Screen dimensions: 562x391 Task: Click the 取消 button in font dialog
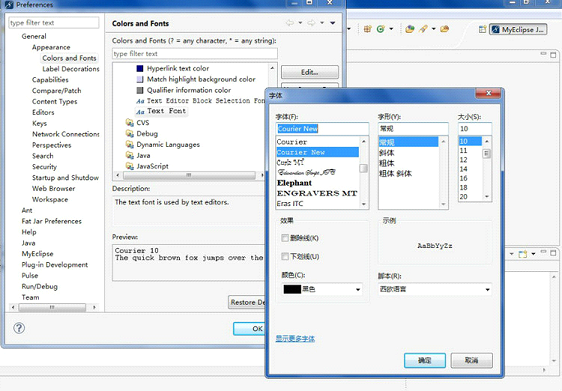[471, 360]
